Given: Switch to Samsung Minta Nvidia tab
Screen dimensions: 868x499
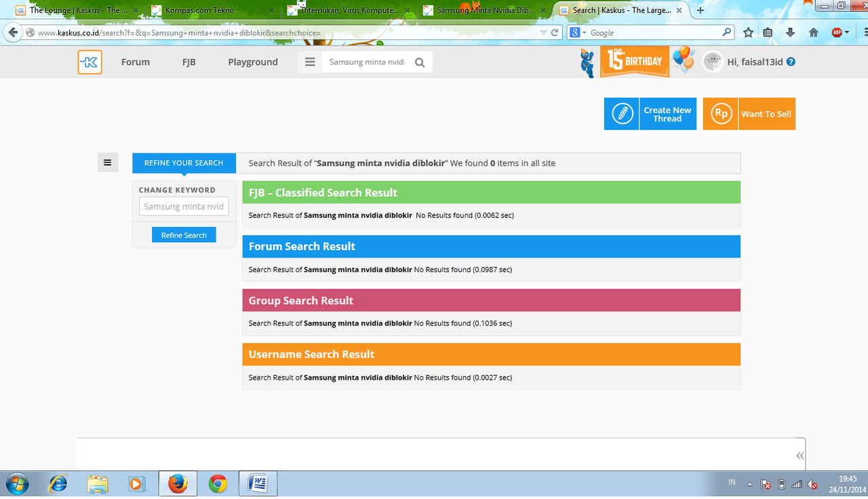Looking at the screenshot, I should [484, 10].
